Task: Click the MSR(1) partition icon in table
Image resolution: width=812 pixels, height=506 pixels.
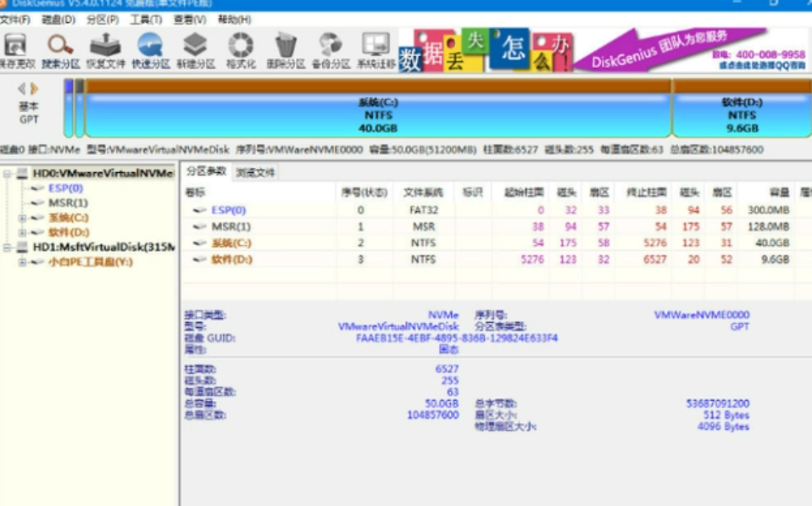Action: pyautogui.click(x=199, y=227)
